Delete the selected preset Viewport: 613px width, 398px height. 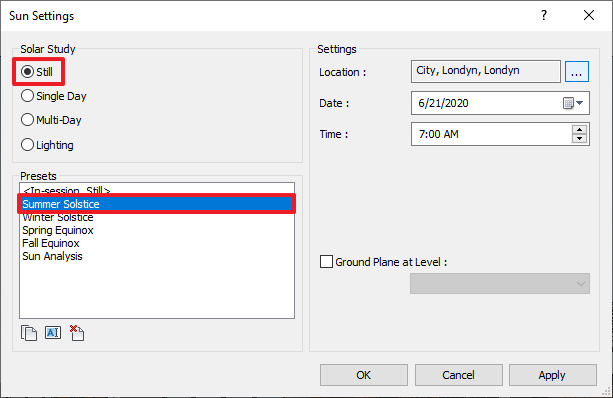click(x=77, y=333)
